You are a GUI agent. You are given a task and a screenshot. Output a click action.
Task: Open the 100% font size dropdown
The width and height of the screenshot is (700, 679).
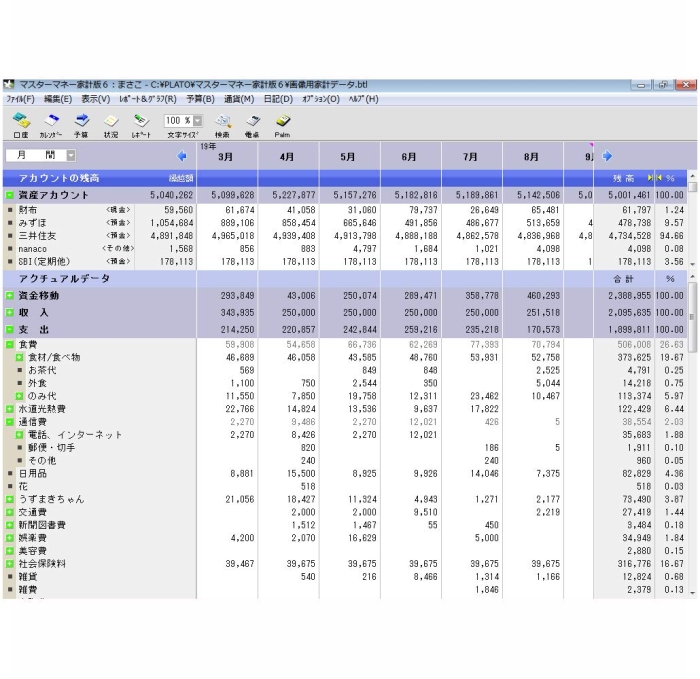(x=197, y=121)
